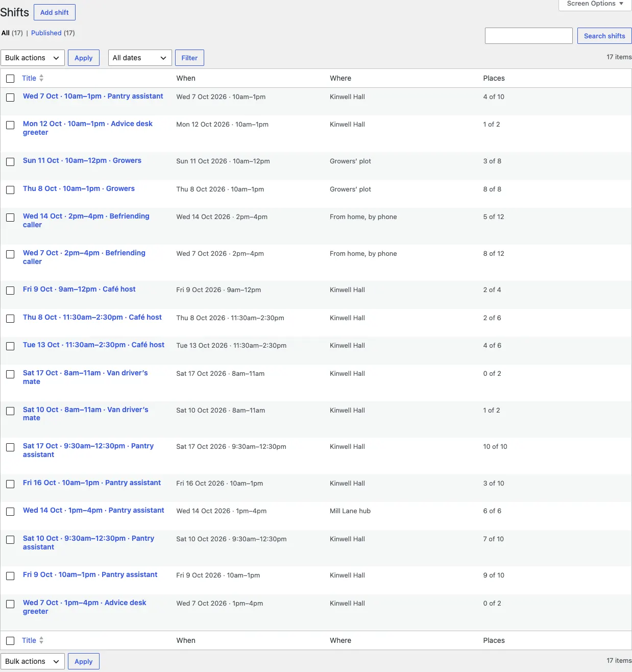Click the Add shift button
The width and height of the screenshot is (632, 672).
click(x=55, y=12)
